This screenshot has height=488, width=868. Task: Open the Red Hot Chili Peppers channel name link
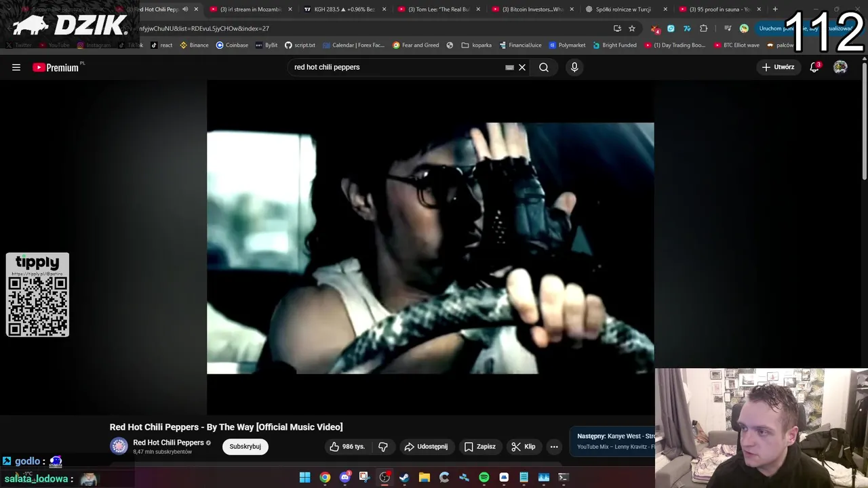coord(168,443)
